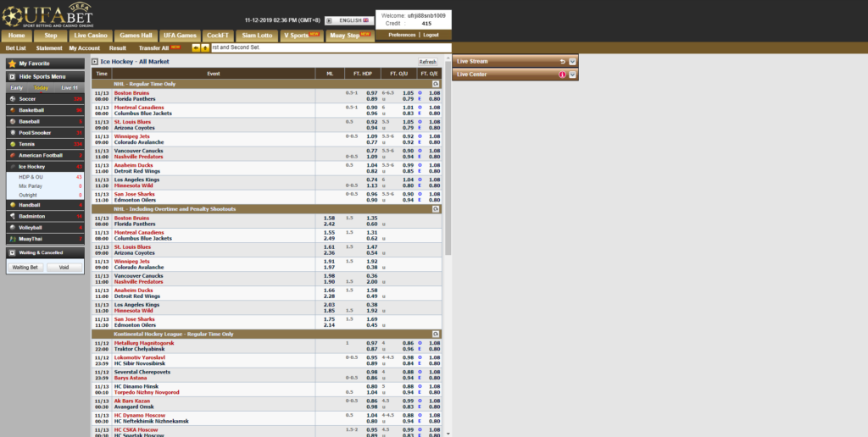868x437 pixels.
Task: Click Metallurg Magnitogorsk handicap odds 0.97
Action: (x=372, y=343)
